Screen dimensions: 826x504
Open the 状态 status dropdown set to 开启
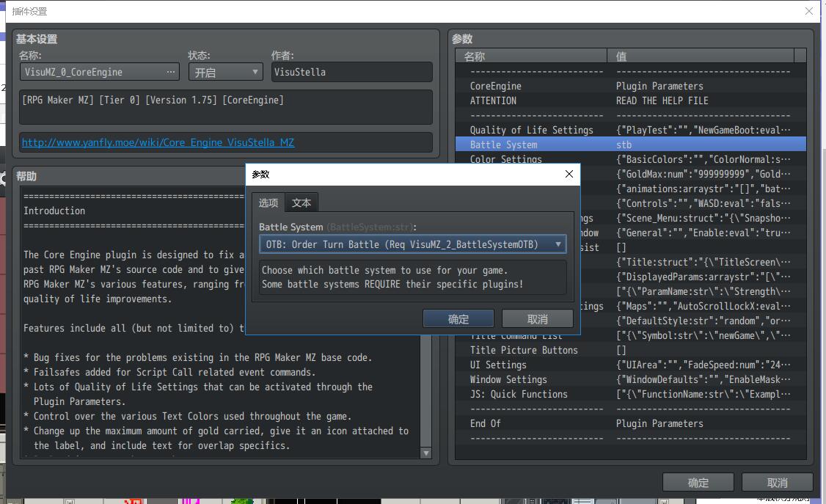[x=225, y=72]
